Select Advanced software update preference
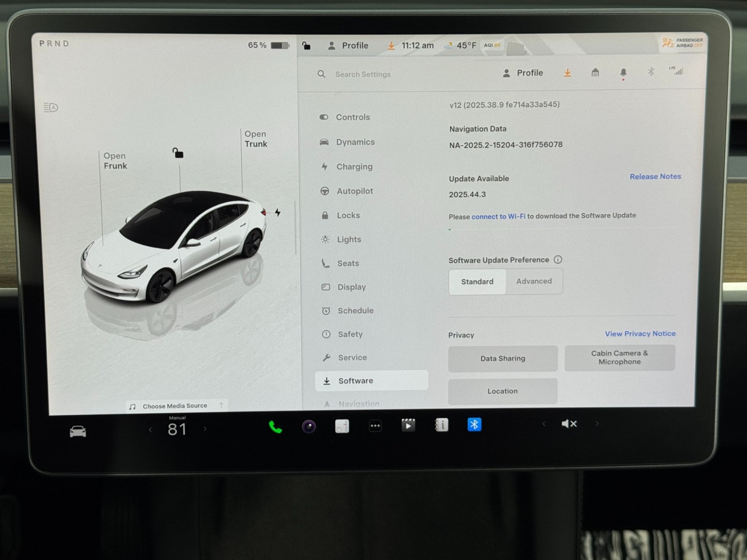Viewport: 747px width, 560px height. [x=534, y=281]
